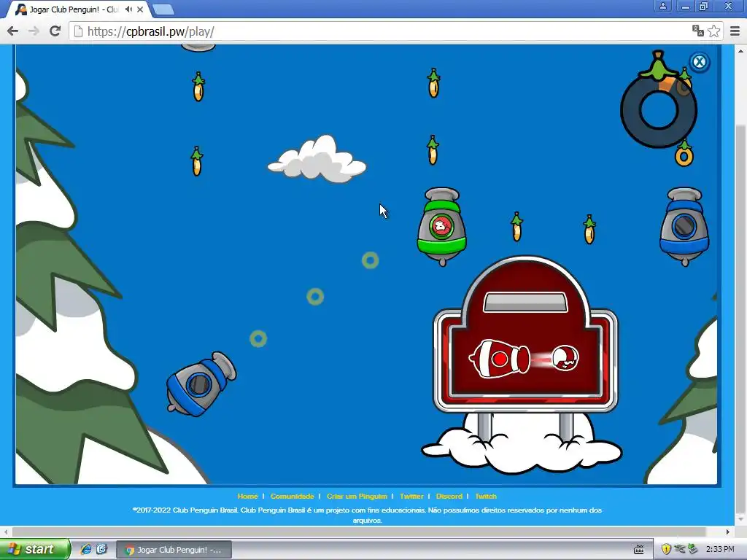Image resolution: width=747 pixels, height=560 pixels.
Task: Click the green ring nearest the tilted cannon
Action: click(258, 338)
